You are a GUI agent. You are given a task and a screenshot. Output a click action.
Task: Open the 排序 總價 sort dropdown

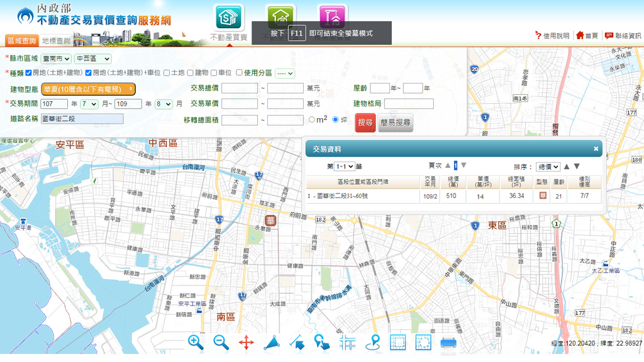tap(548, 167)
